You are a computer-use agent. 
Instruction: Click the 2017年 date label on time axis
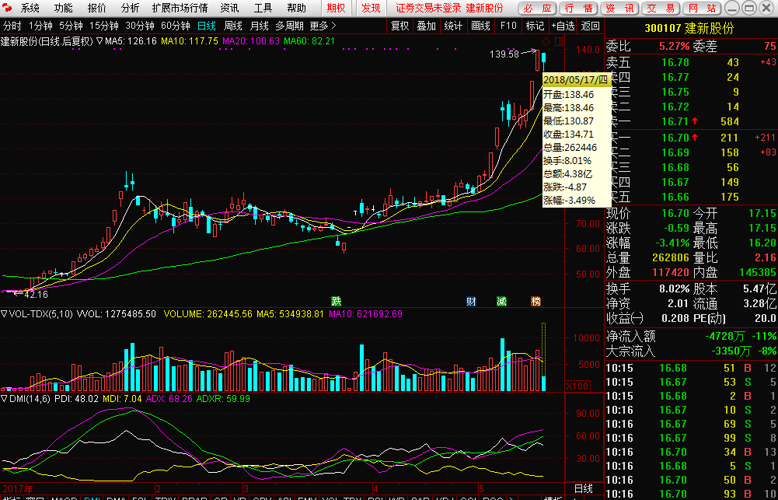pos(17,488)
